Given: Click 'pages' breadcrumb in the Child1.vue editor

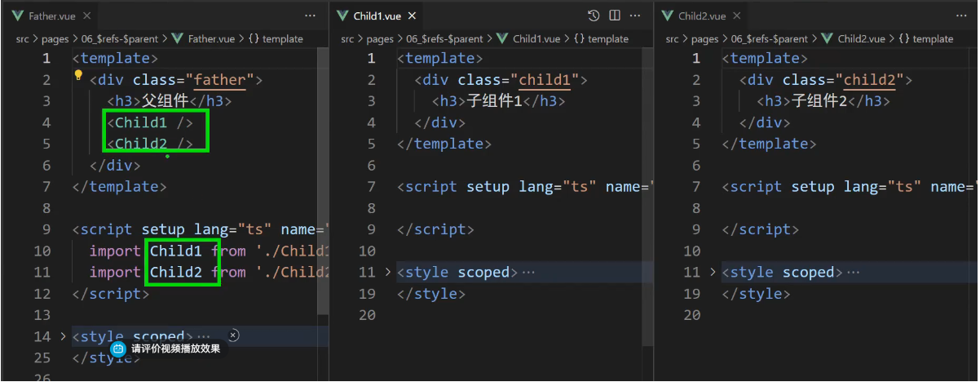Looking at the screenshot, I should (380, 38).
